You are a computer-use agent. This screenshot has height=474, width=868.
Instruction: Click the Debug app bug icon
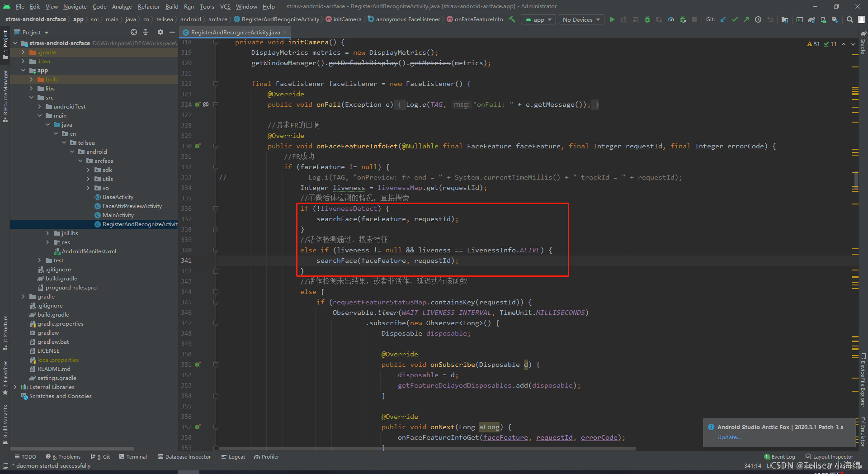pyautogui.click(x=647, y=19)
